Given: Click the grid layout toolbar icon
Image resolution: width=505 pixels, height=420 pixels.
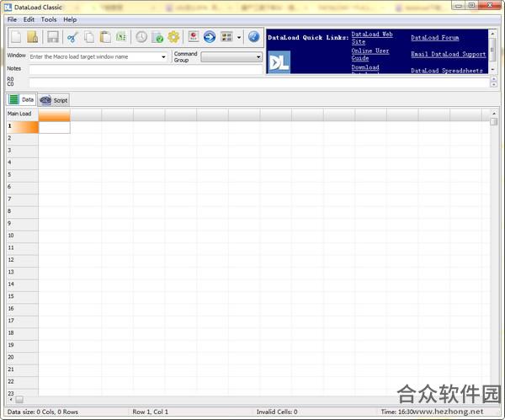Looking at the screenshot, I should (x=226, y=37).
